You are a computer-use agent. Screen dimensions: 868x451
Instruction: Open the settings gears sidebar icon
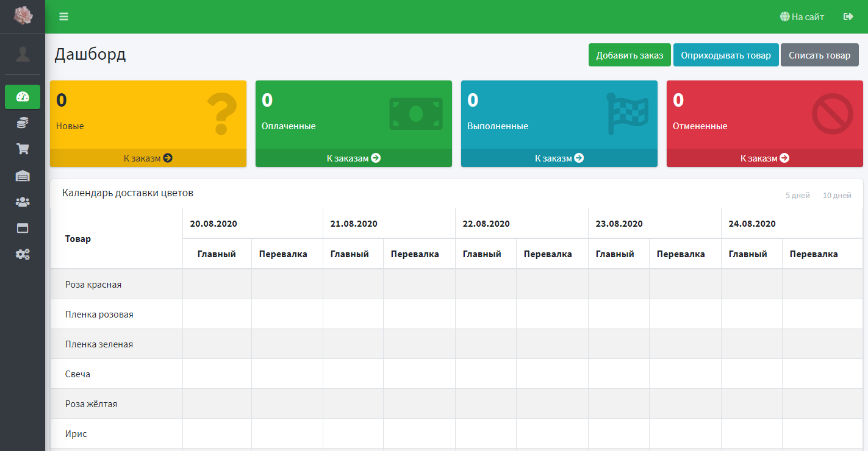pyautogui.click(x=23, y=255)
